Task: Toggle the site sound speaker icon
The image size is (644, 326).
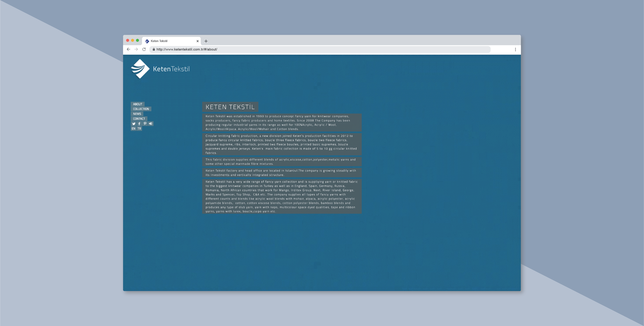Action: (151, 124)
